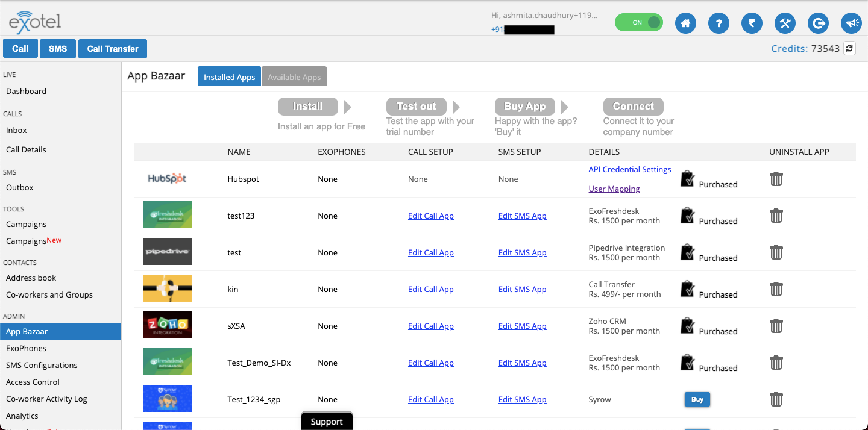This screenshot has width=868, height=430.
Task: Click the Purchased bag icon for kin
Action: [x=687, y=289]
